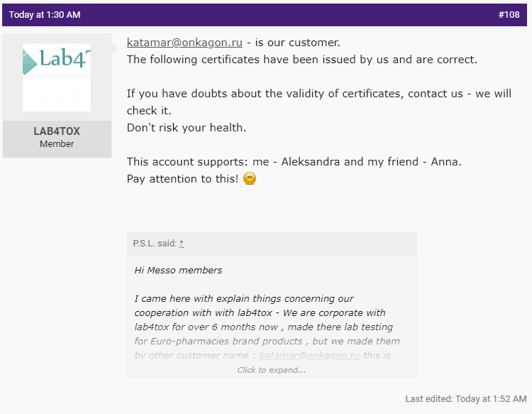Open the LAB4TOX username profile
This screenshot has width=532, height=414.
coord(57,131)
